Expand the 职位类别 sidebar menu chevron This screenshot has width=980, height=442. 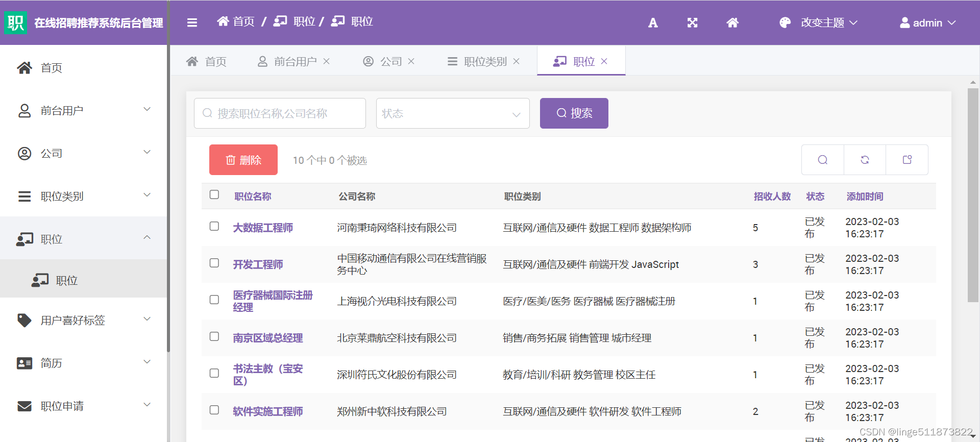click(147, 195)
